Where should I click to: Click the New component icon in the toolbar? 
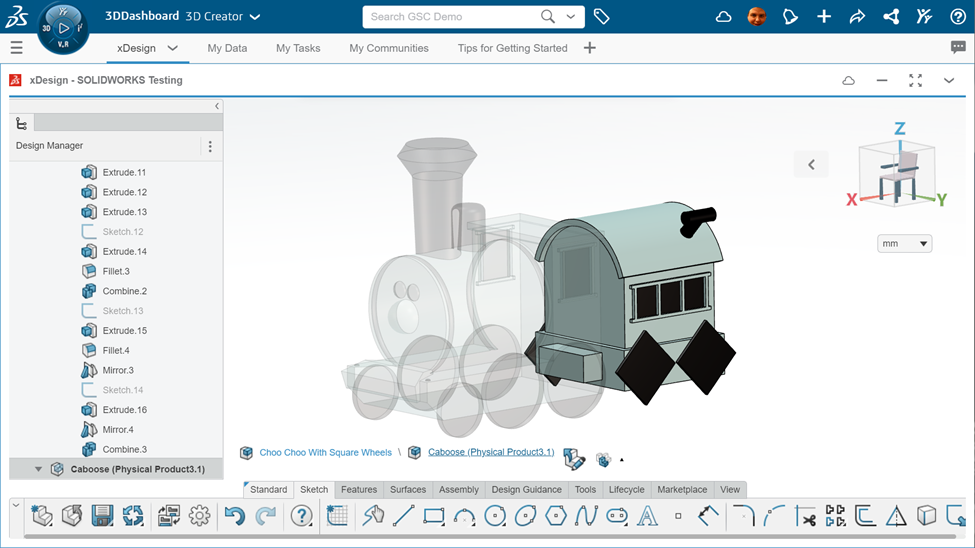click(42, 516)
